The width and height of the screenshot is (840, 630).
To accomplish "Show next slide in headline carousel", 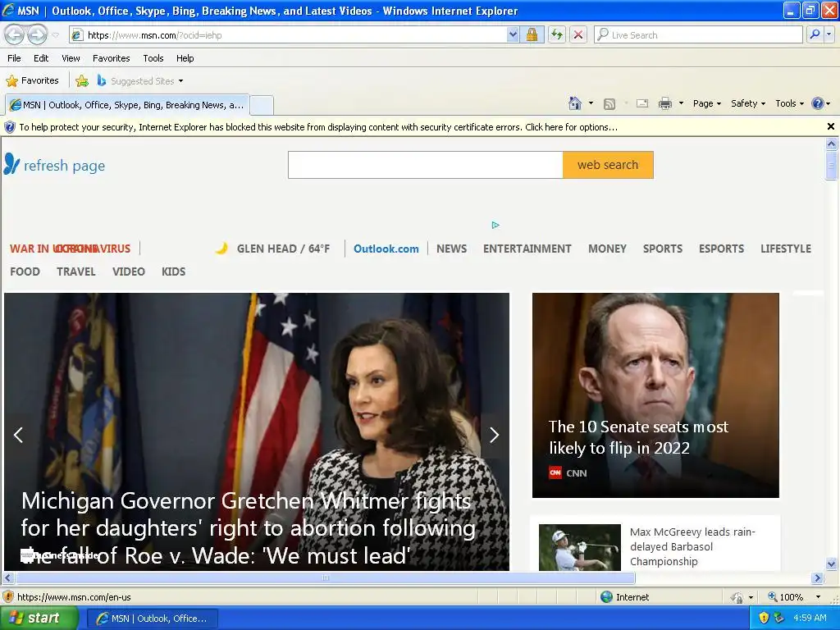I will tap(494, 435).
